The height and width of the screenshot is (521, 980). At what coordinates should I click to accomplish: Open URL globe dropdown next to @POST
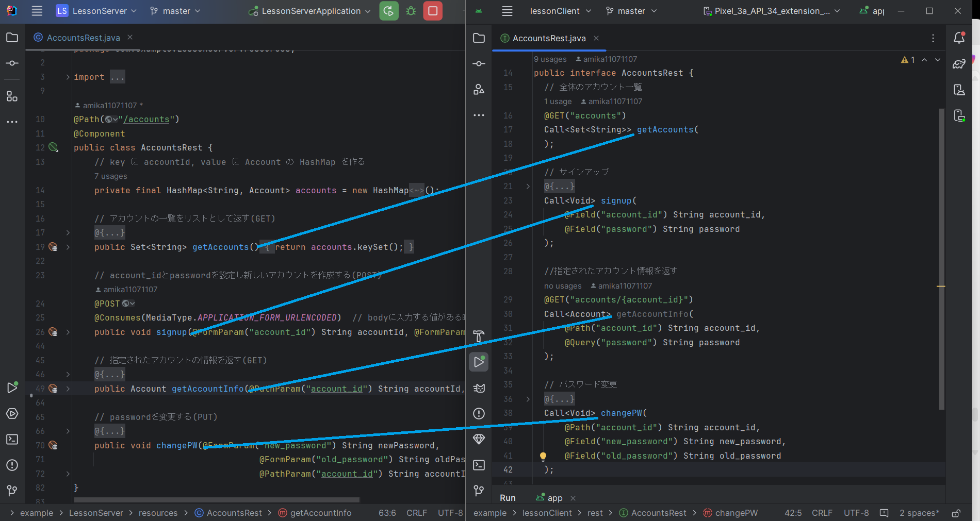click(x=128, y=304)
